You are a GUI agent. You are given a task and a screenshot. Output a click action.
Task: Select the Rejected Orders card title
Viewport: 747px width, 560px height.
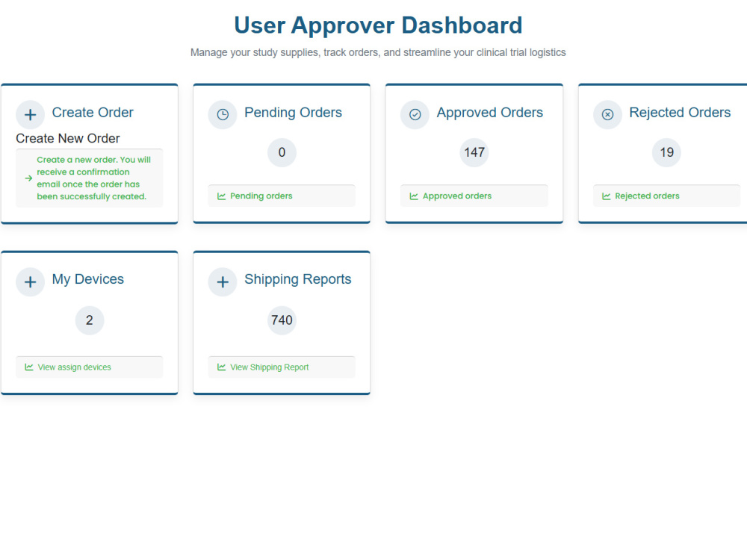point(680,113)
